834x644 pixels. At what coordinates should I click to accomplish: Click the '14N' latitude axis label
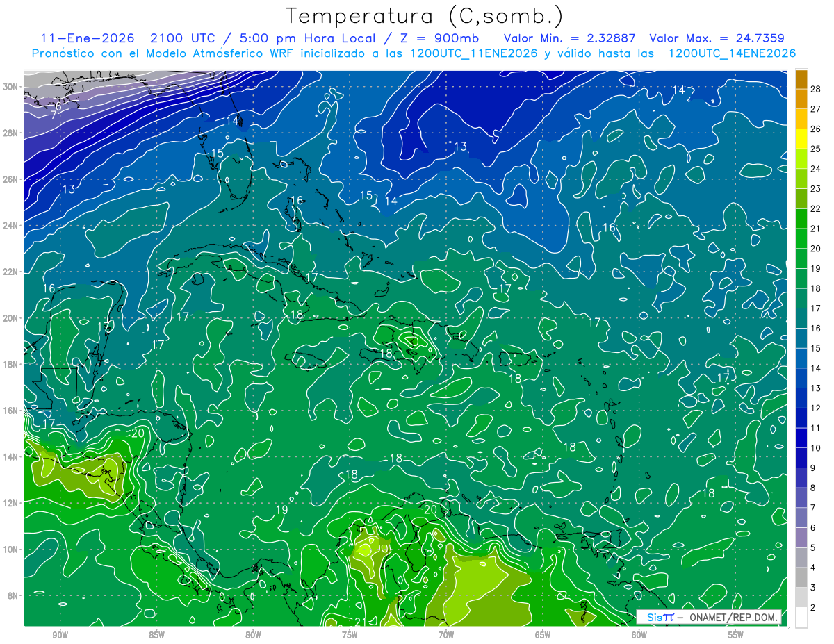click(12, 456)
